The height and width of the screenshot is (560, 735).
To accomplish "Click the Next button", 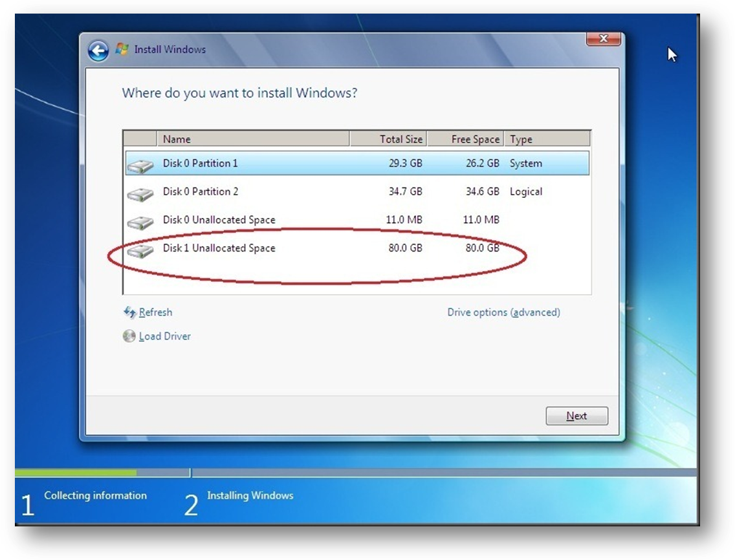I will point(576,416).
